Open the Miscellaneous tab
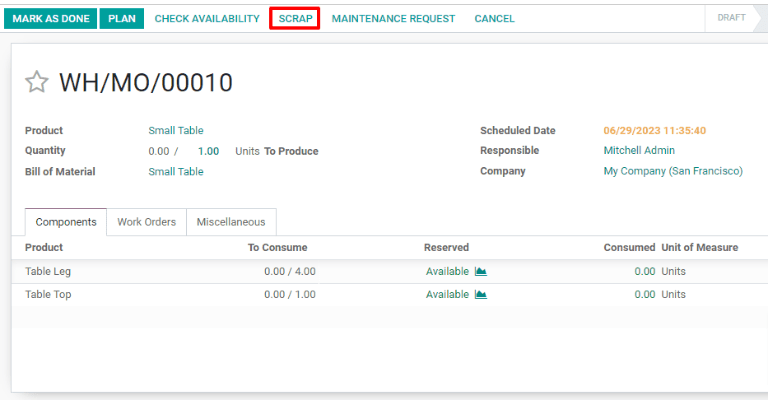The height and width of the screenshot is (400, 768). (231, 222)
